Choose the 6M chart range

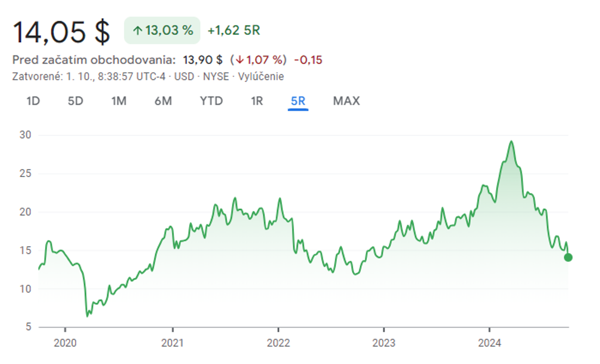click(163, 101)
